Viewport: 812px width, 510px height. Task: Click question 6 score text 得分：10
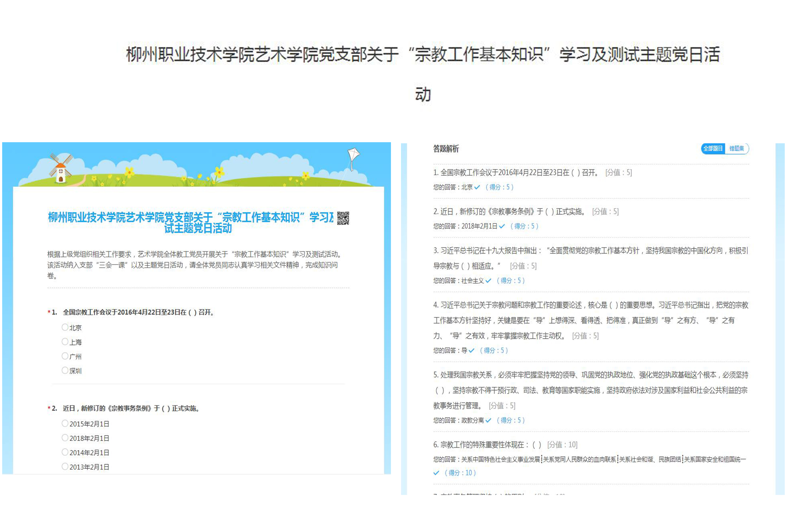460,473
